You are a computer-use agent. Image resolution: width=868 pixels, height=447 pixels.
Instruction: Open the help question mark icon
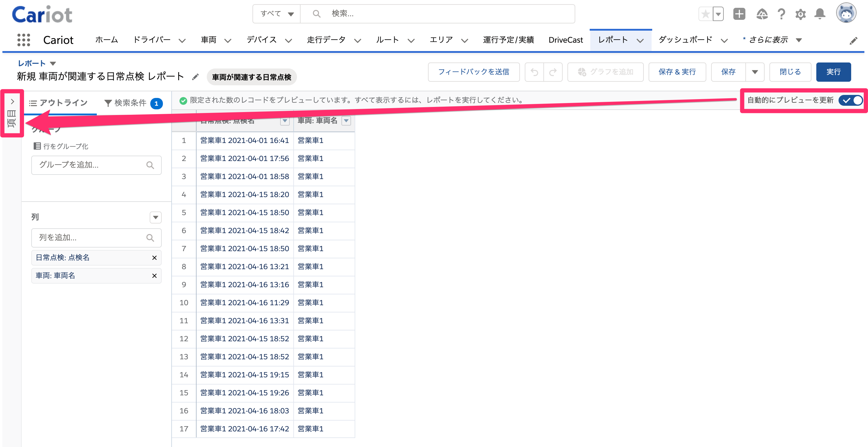781,14
